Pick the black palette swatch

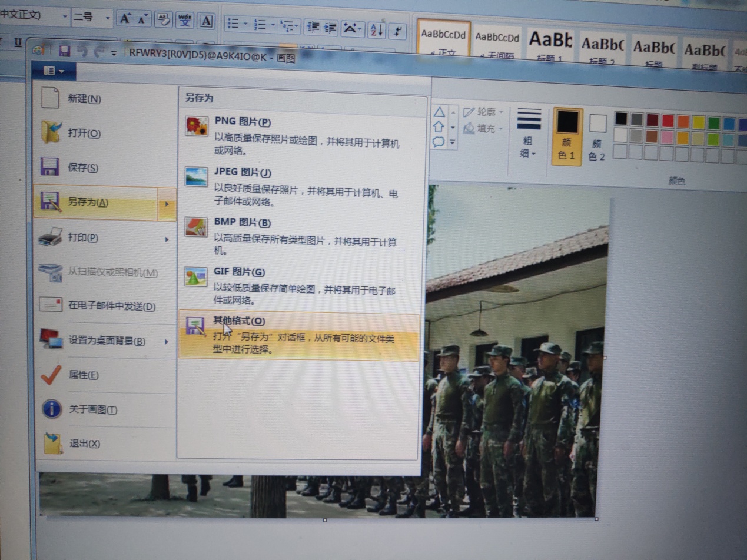pyautogui.click(x=621, y=118)
